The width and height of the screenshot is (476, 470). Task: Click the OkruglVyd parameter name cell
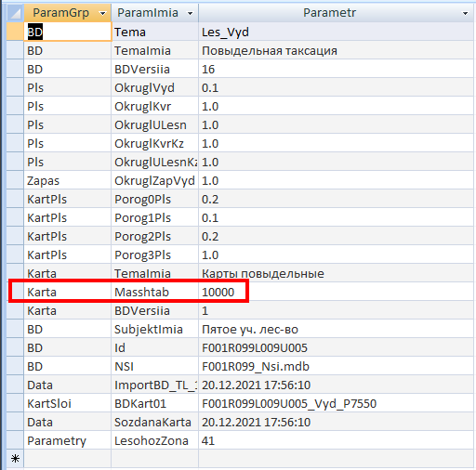(x=154, y=87)
